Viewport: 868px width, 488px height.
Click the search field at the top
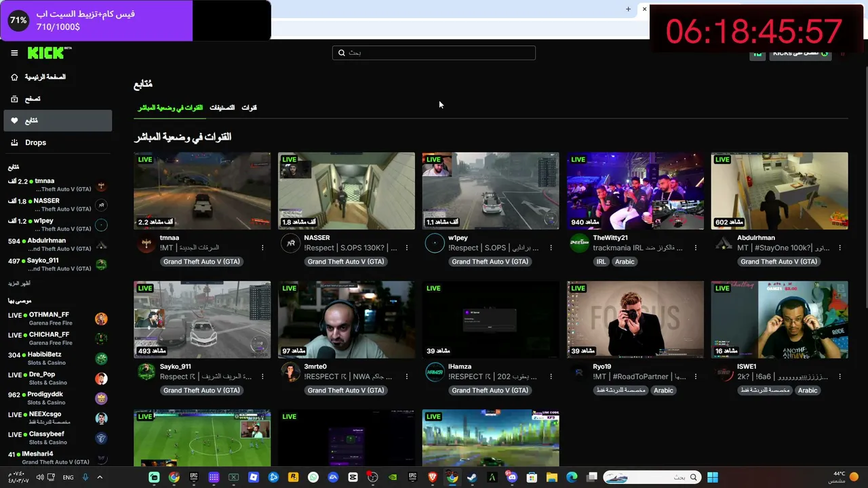tap(434, 53)
